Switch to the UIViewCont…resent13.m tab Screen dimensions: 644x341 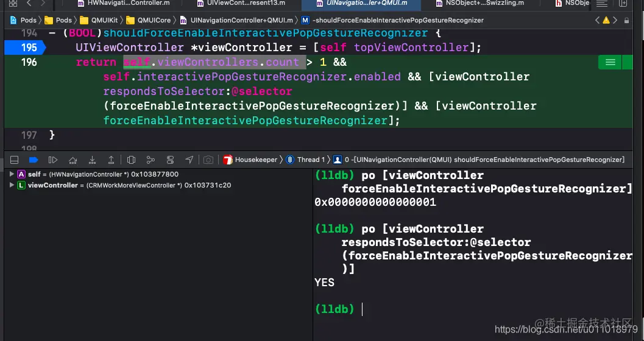coord(241,3)
